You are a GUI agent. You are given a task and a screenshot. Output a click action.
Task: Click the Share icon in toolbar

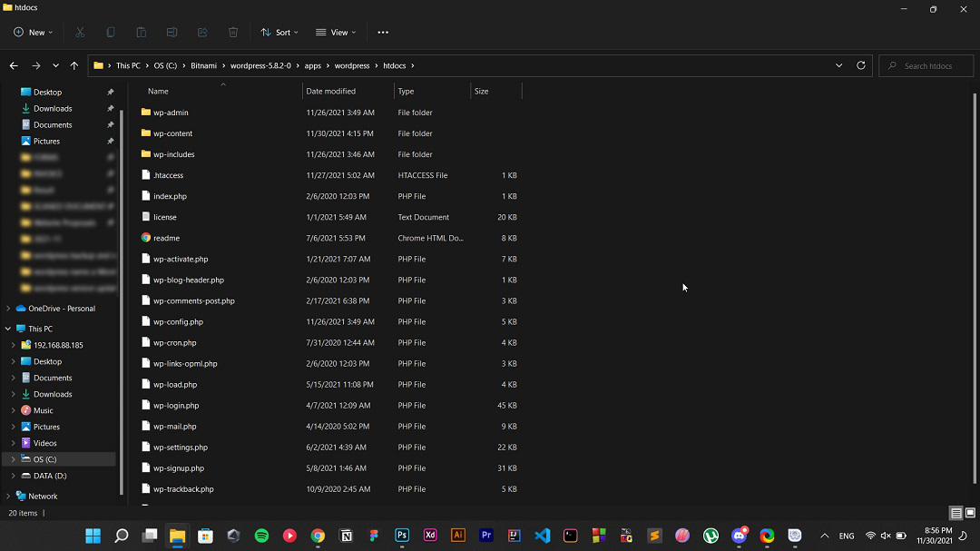pos(202,33)
